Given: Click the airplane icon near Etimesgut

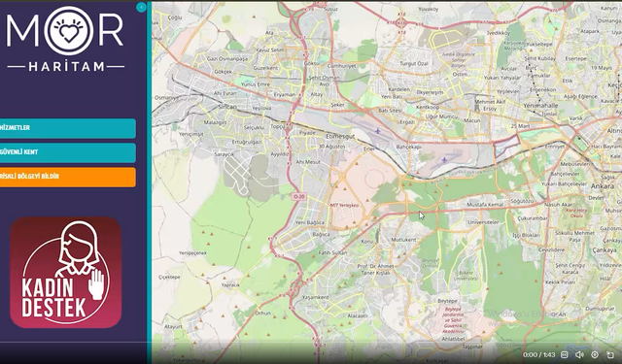Looking at the screenshot, I should tap(378, 131).
